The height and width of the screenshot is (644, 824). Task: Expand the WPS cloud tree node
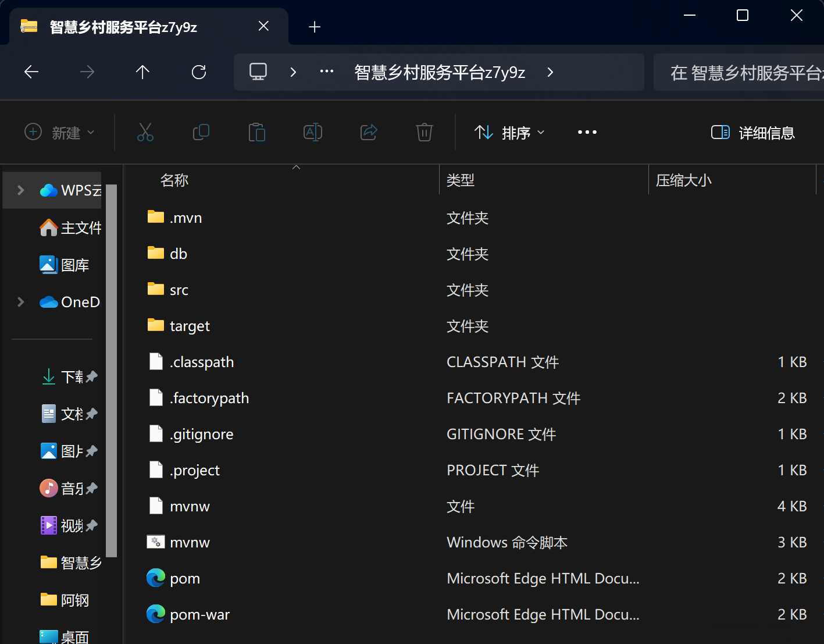click(21, 190)
